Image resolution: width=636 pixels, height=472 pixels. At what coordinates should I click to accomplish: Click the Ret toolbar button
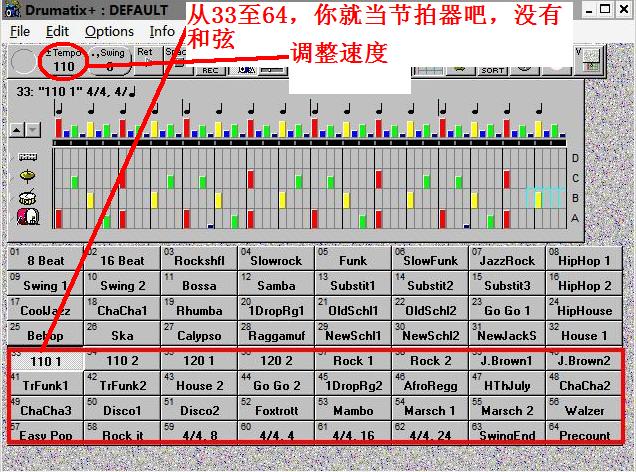(147, 60)
